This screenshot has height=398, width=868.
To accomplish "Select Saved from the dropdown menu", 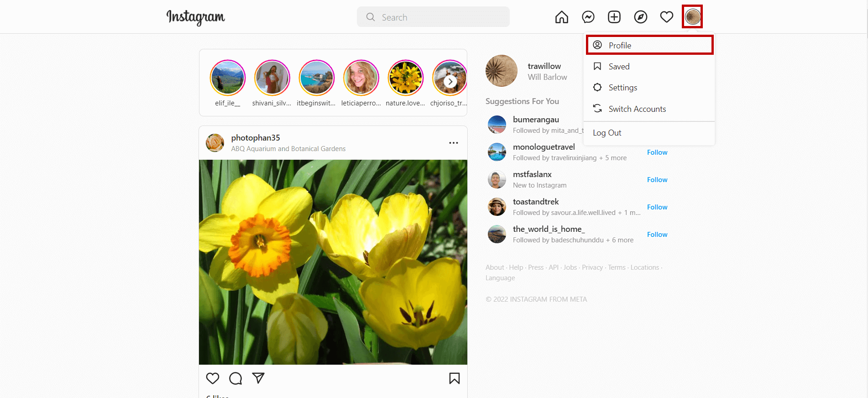I will click(649, 67).
